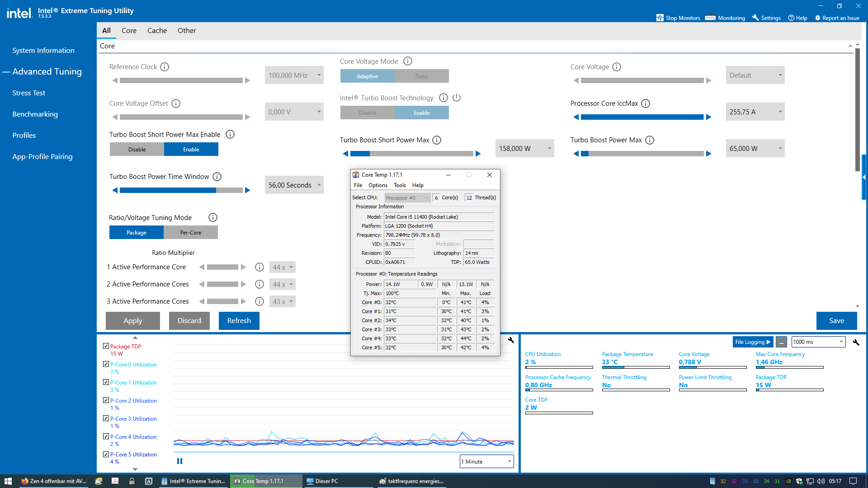The image size is (868, 488).
Task: Uncheck P-Core 1 Utilization checkbox
Action: (x=106, y=382)
